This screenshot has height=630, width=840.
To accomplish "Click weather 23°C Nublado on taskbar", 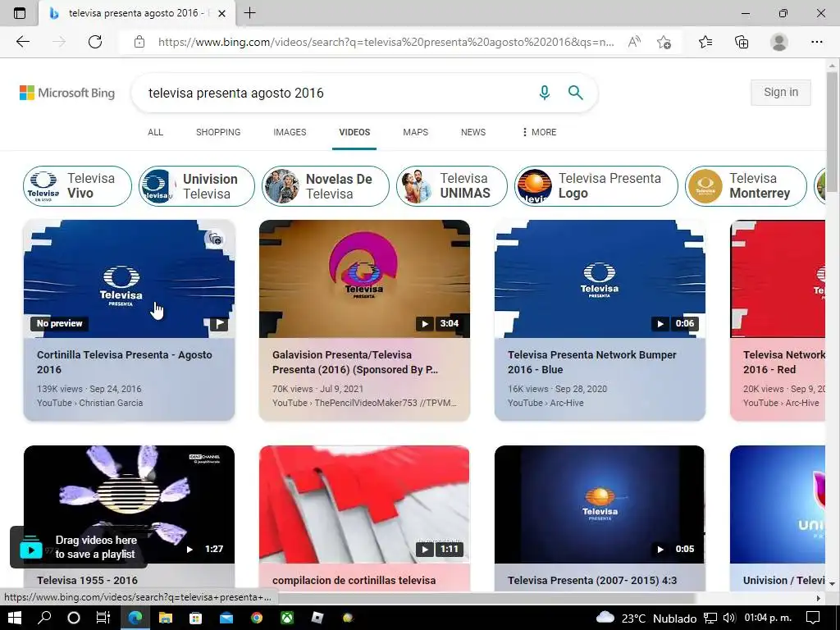I will coord(646,618).
